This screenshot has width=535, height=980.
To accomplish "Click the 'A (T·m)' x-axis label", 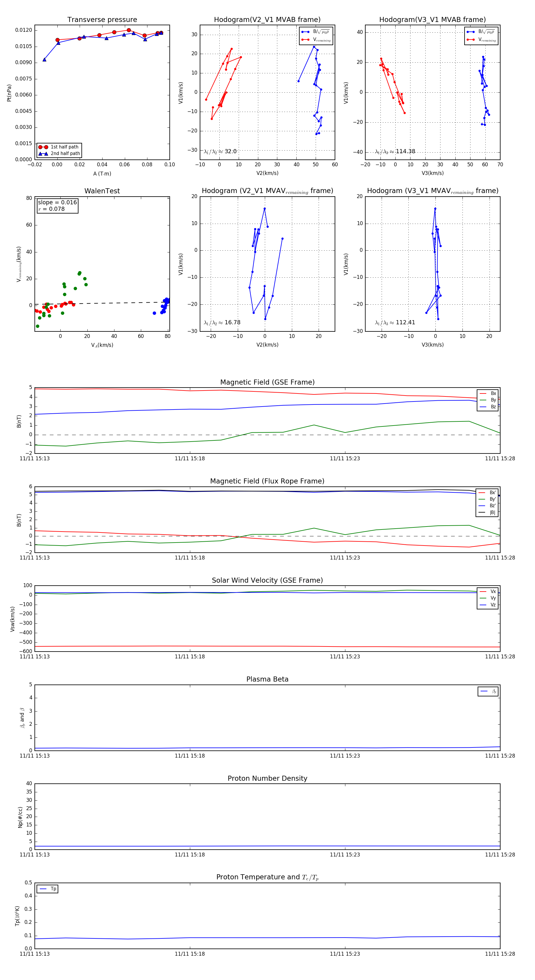I will click(102, 173).
